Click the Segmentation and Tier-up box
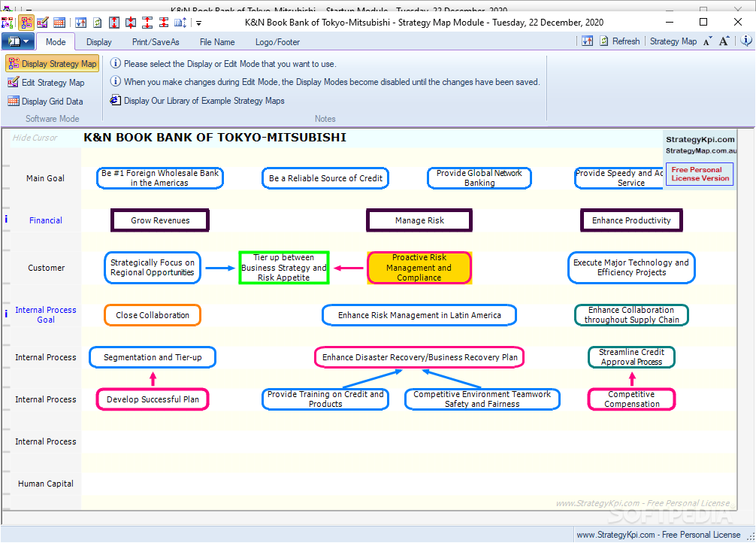This screenshot has width=756, height=543. click(153, 357)
